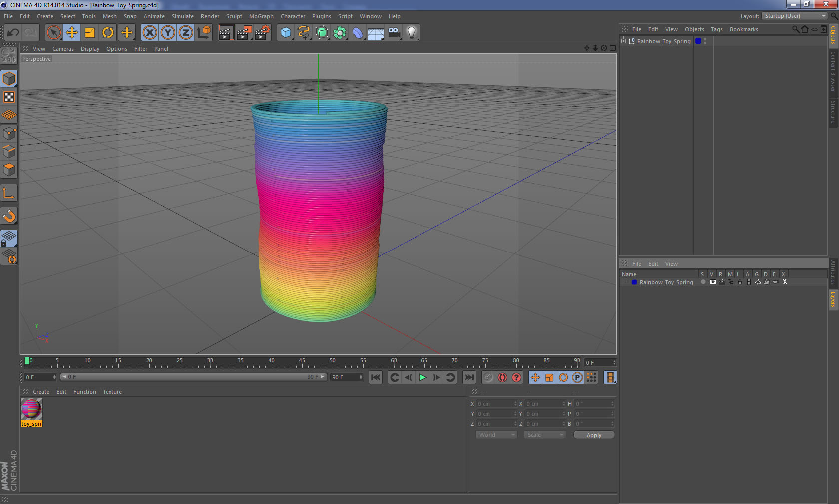Click the H rotation field stepper arrows
The width and height of the screenshot is (839, 504).
tap(613, 404)
